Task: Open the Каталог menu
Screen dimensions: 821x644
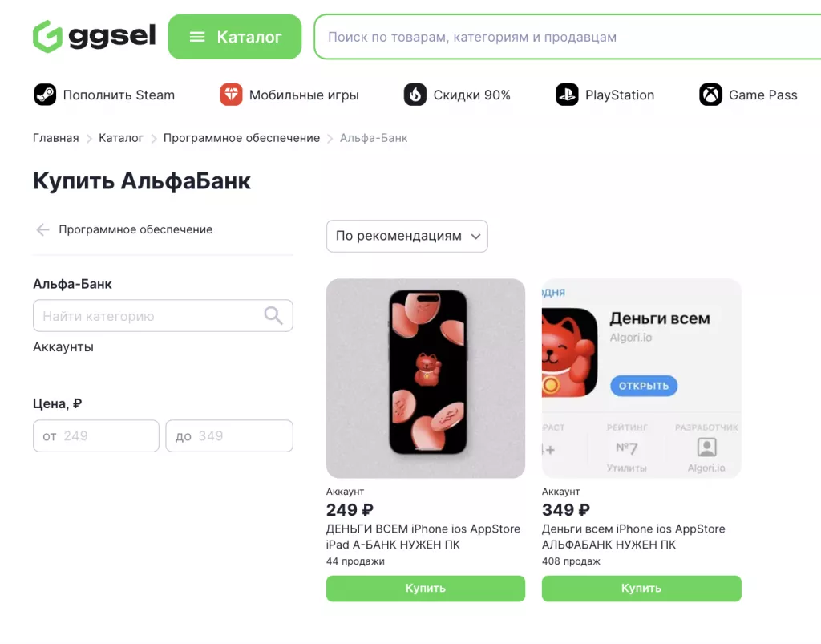Action: (234, 36)
